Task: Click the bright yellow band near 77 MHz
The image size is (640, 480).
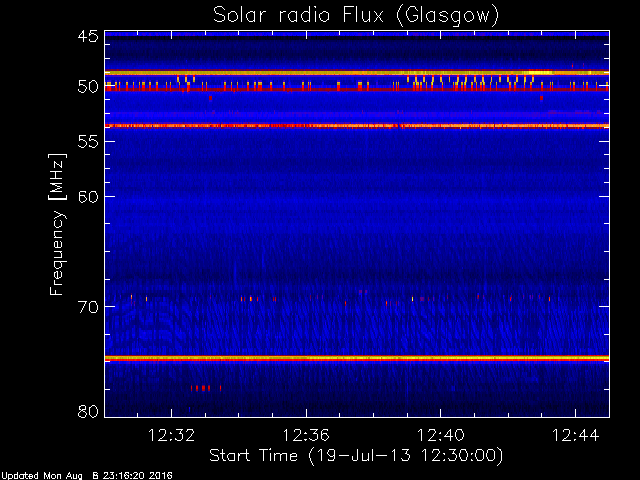Action: 357,358
